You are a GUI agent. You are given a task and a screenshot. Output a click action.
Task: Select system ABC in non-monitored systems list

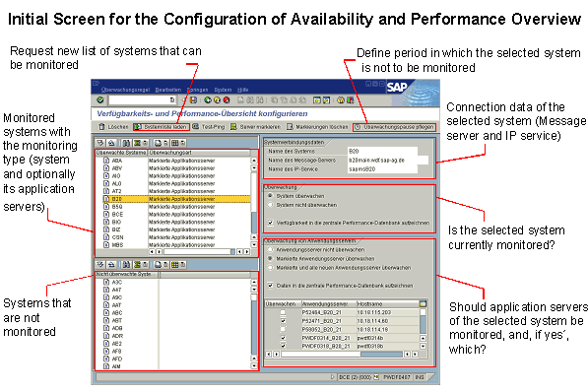[117, 313]
